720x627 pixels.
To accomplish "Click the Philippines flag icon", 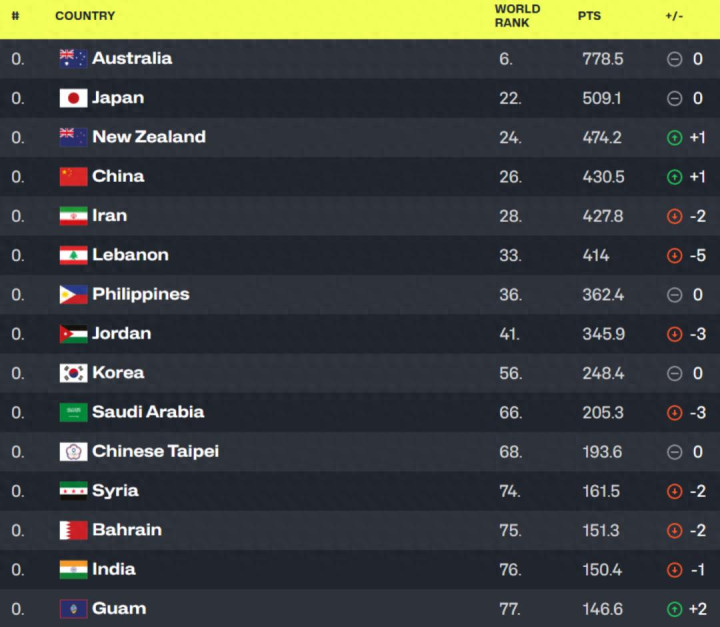I will point(73,294).
